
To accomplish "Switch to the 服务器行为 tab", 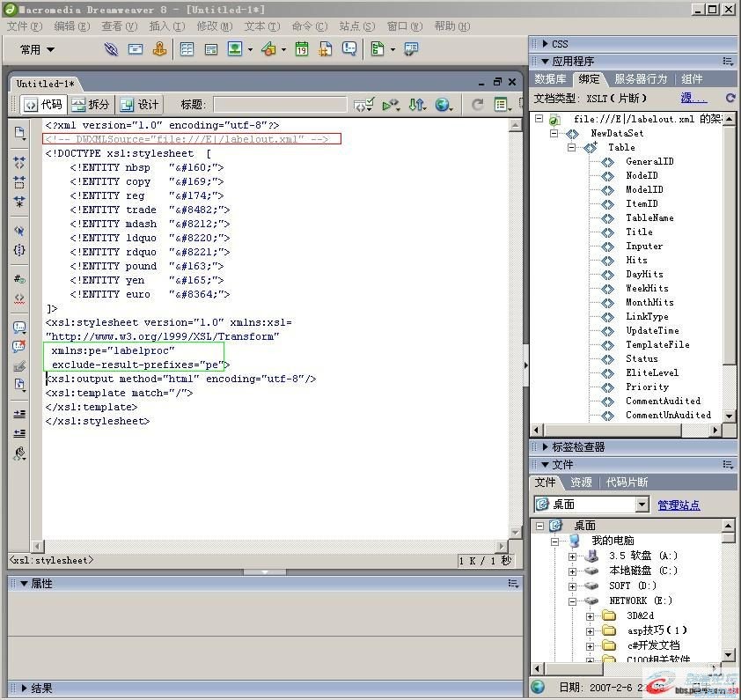I will 641,79.
